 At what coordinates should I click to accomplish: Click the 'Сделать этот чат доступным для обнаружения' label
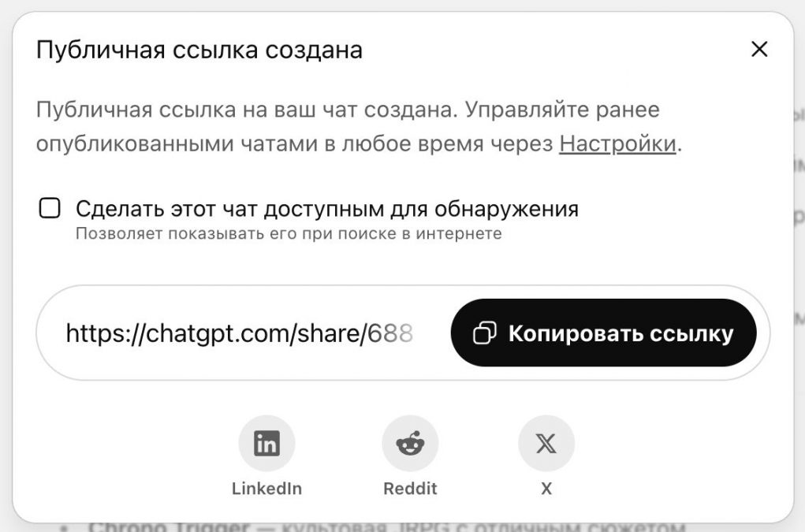[x=327, y=210]
